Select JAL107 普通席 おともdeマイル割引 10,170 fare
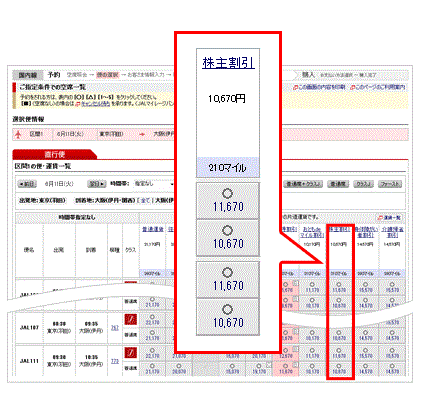 click(x=312, y=335)
